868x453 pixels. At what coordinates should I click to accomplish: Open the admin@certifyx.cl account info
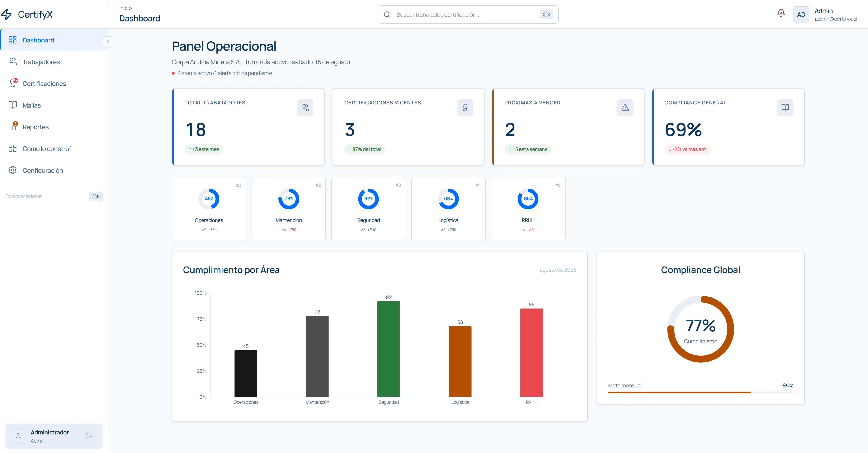click(x=836, y=19)
